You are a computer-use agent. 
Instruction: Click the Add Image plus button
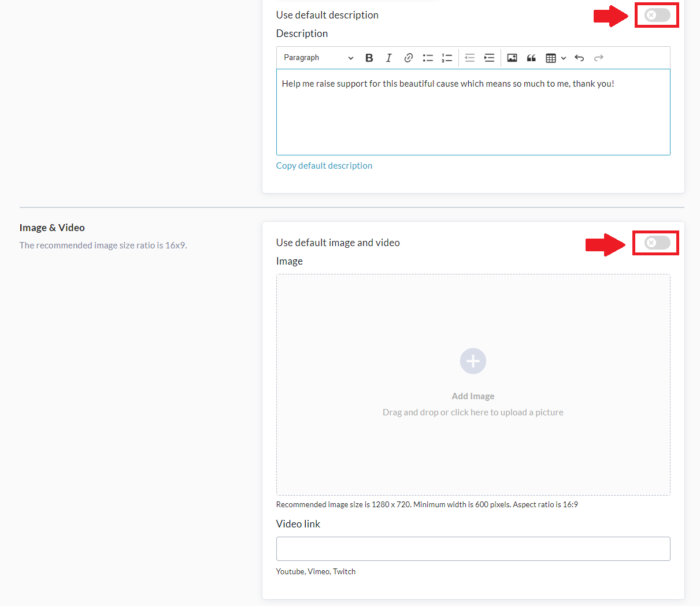point(473,361)
